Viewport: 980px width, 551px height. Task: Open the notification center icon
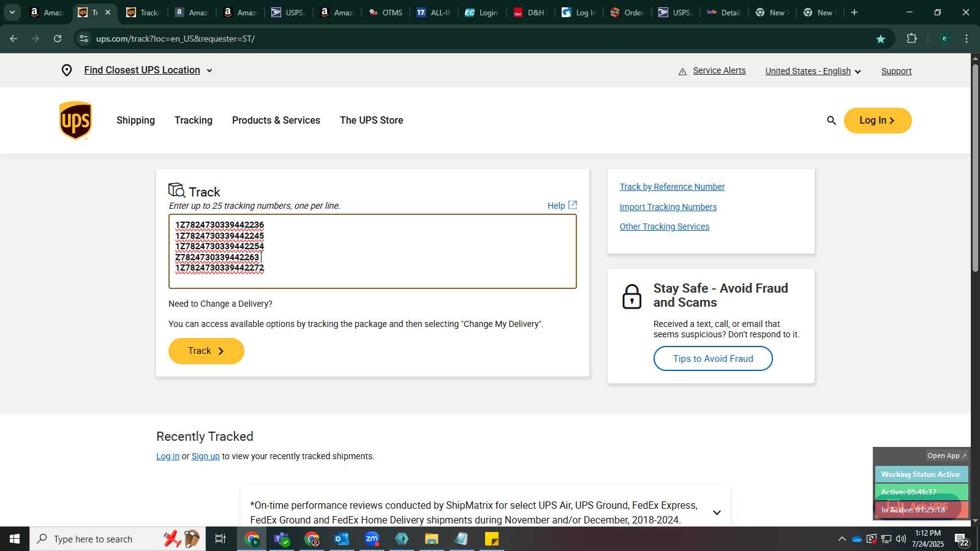click(x=962, y=539)
